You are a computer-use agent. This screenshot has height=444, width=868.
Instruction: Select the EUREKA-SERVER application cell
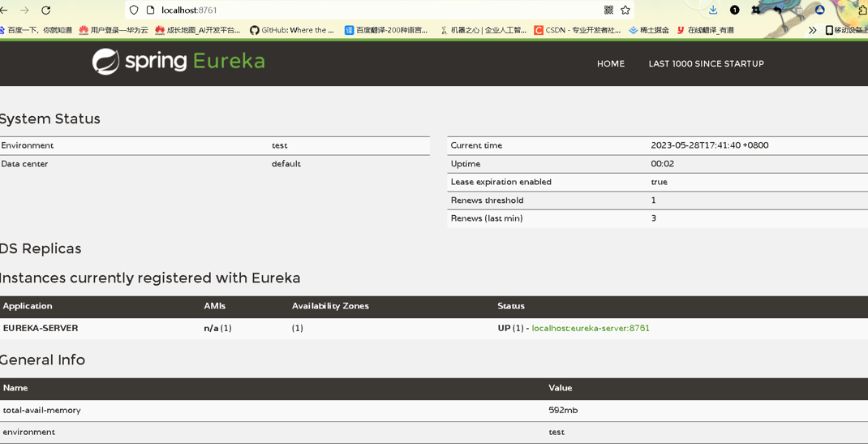coord(41,328)
